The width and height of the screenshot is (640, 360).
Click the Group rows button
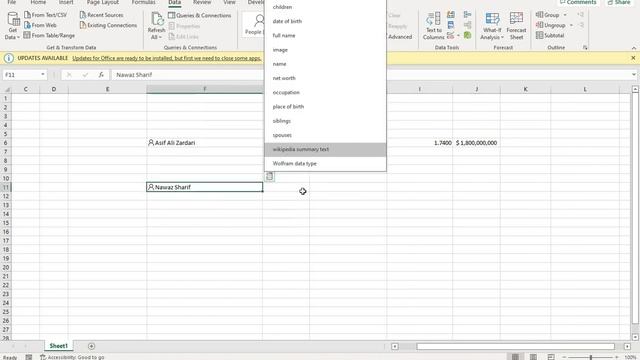[547, 15]
